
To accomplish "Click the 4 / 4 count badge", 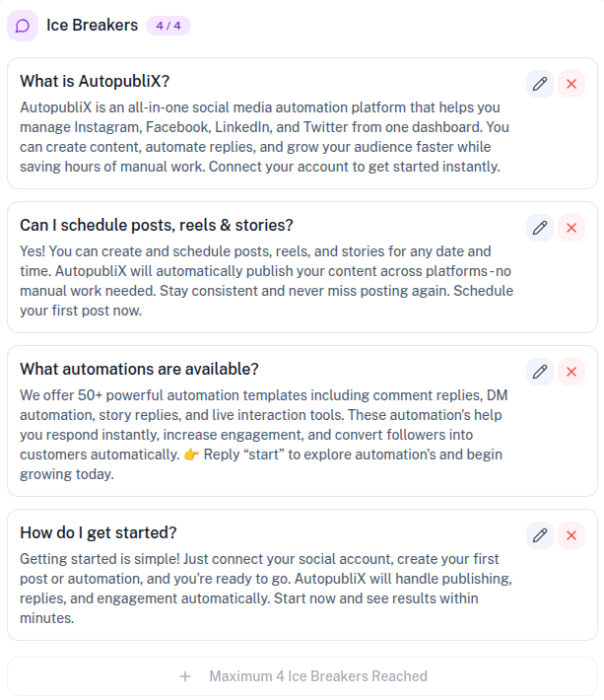I will (x=168, y=26).
